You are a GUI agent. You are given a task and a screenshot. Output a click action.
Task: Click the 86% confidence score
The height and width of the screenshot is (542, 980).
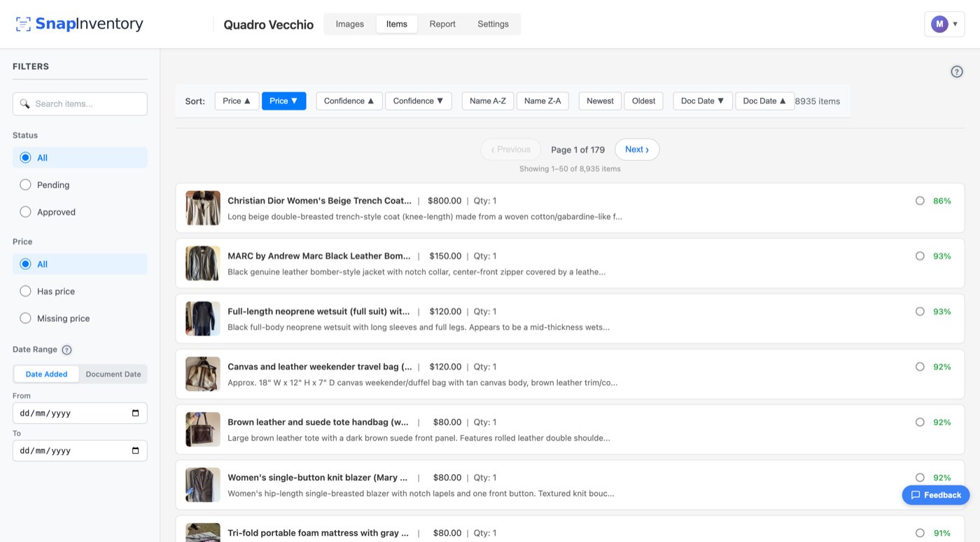point(942,201)
